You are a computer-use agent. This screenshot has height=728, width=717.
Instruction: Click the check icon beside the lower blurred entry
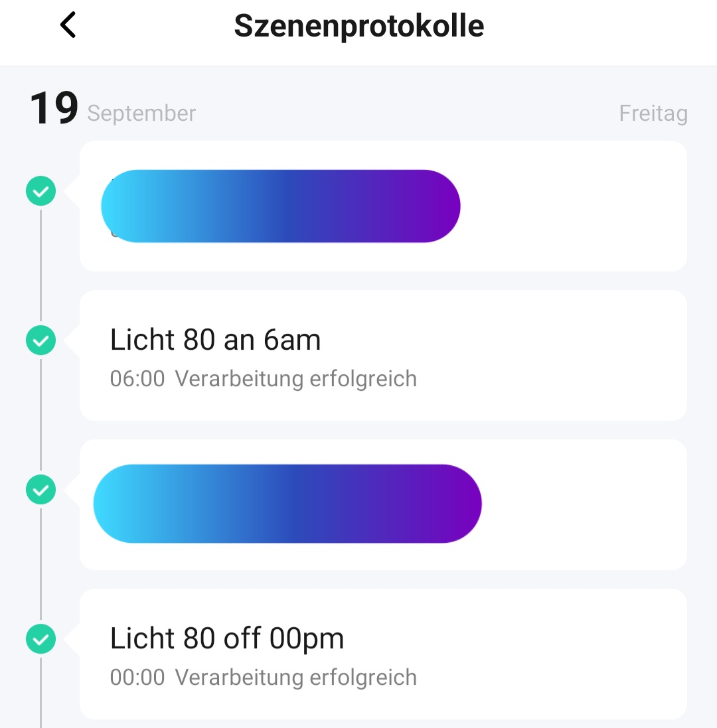click(x=40, y=490)
